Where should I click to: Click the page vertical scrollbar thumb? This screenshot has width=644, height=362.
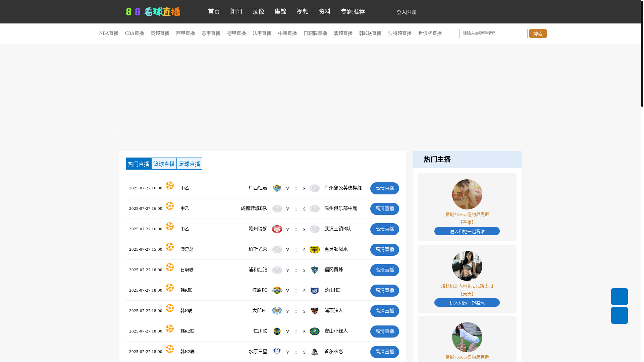point(642,54)
